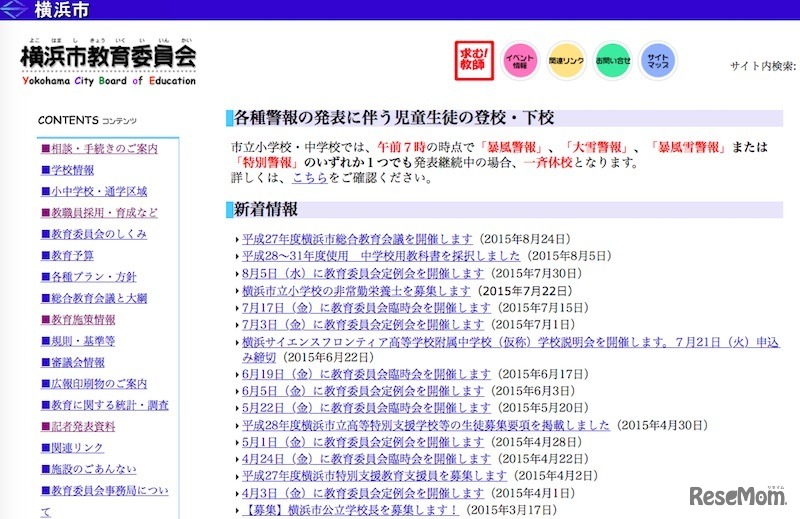
Task: Open 関連リンク sidebar link
Action: 73,448
